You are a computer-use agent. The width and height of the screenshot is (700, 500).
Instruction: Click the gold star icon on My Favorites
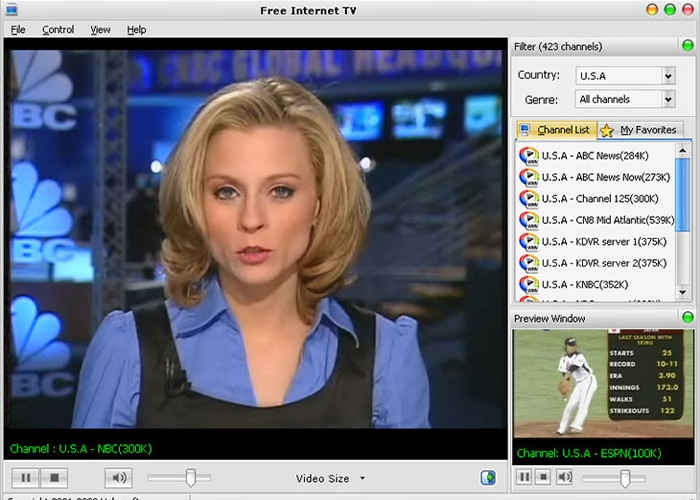pyautogui.click(x=607, y=131)
